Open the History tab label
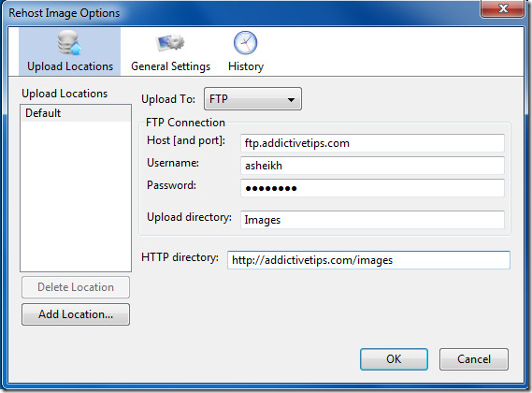 pos(246,66)
